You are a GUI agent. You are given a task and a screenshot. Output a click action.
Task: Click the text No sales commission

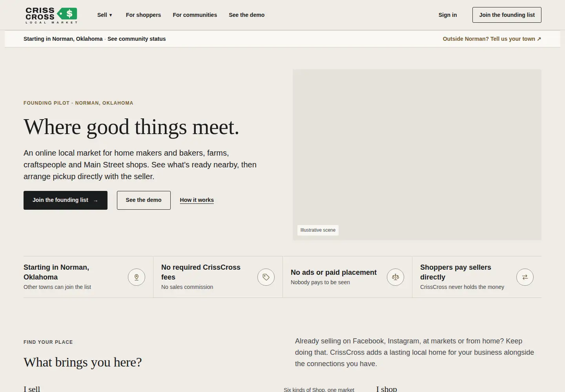click(x=187, y=287)
